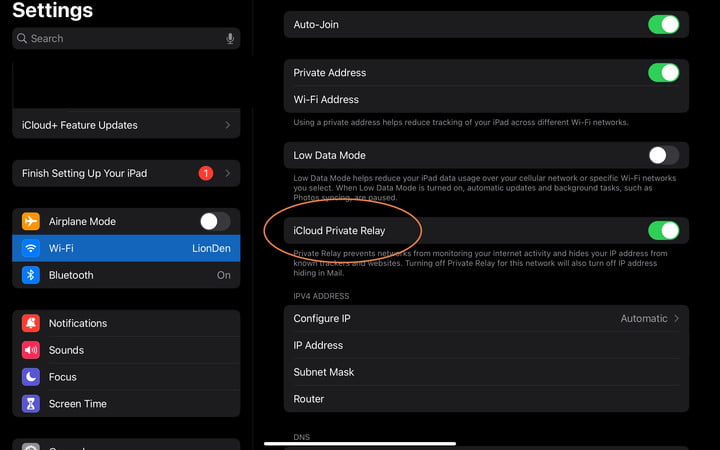This screenshot has height=450, width=720.
Task: Open iCloud+ Feature Updates chevron
Action: [x=228, y=125]
